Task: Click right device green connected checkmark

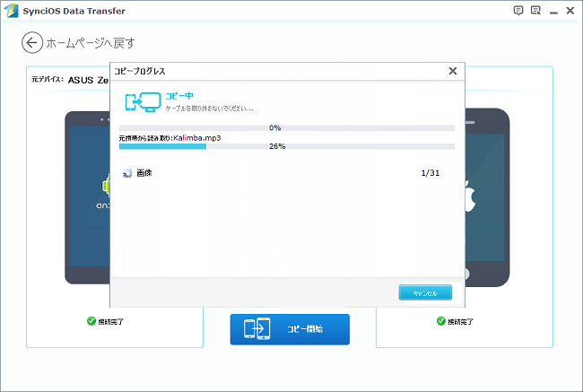Action: (440, 320)
